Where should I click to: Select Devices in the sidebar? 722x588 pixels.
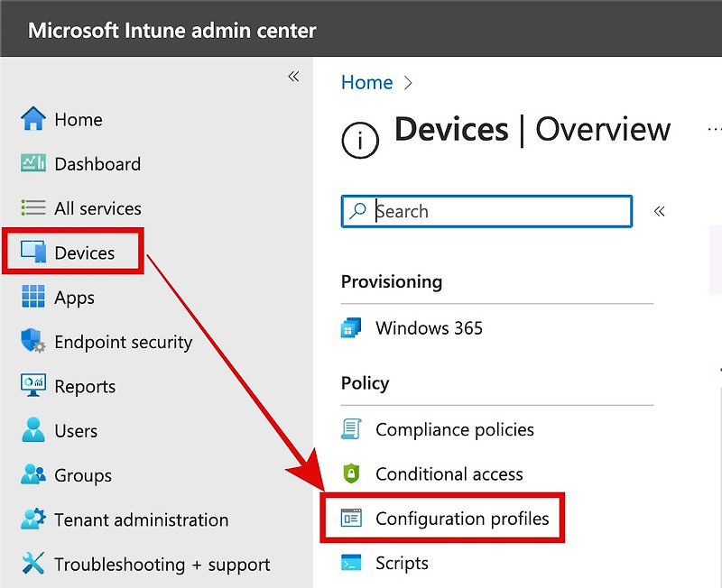[x=84, y=253]
